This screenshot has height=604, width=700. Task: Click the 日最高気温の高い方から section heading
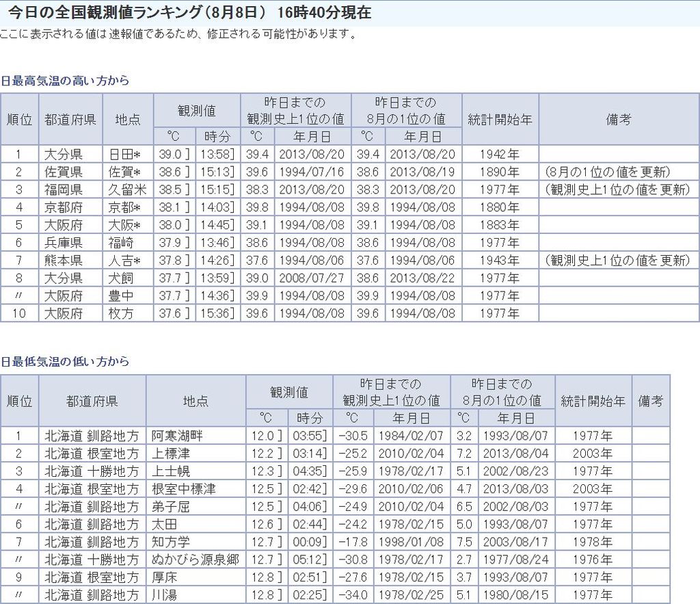[65, 81]
